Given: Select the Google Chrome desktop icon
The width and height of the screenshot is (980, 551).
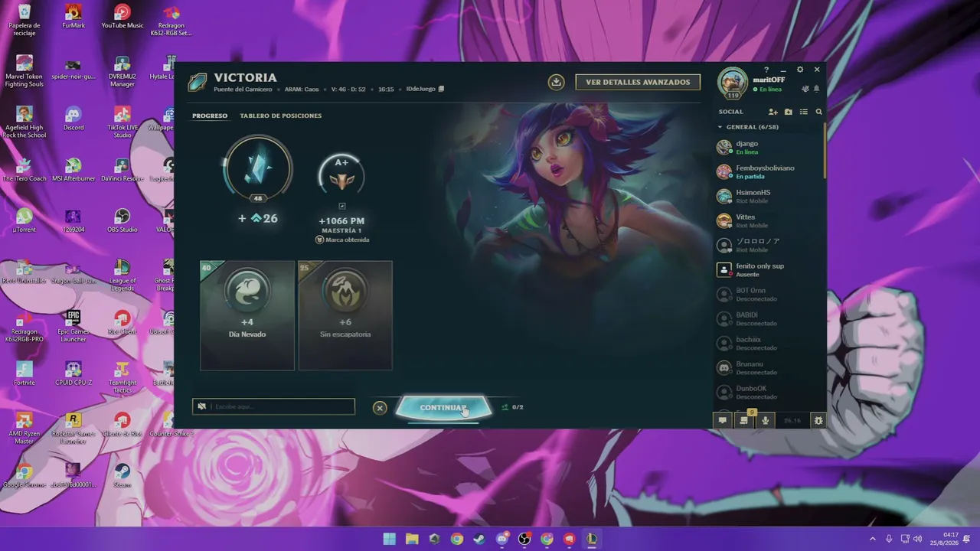Looking at the screenshot, I should (x=24, y=476).
